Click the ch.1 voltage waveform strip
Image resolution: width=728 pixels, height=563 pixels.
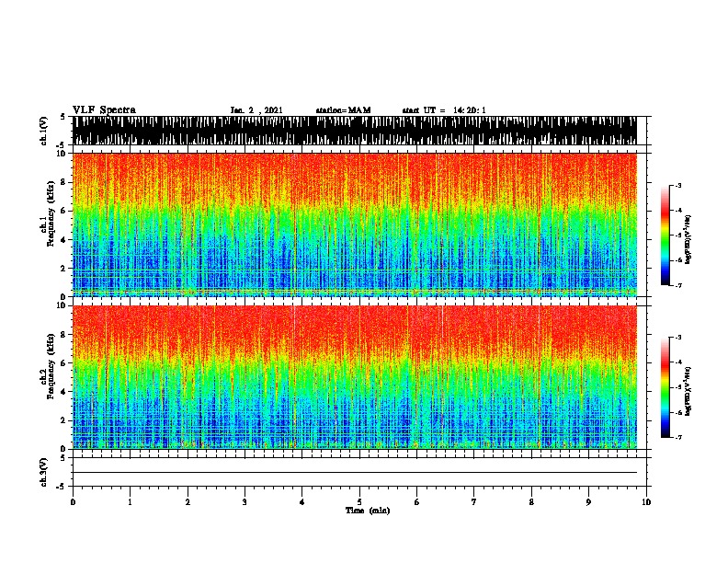click(x=355, y=131)
